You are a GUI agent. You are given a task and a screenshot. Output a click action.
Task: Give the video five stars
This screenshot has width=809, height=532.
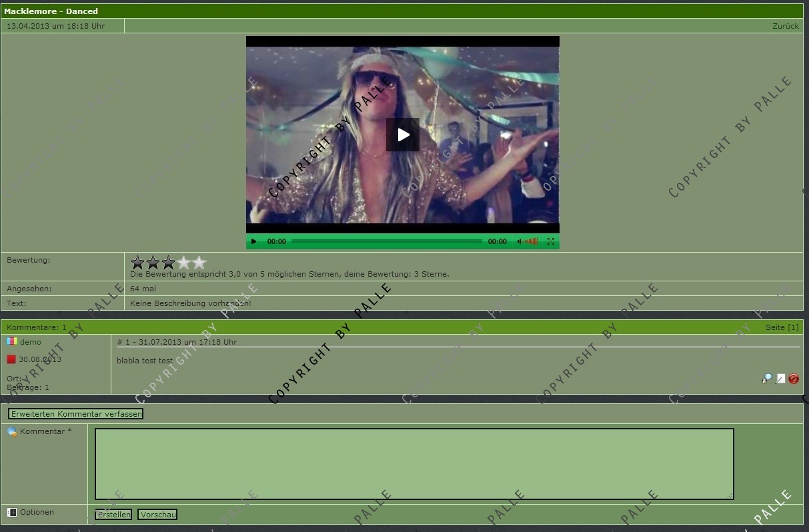[199, 263]
